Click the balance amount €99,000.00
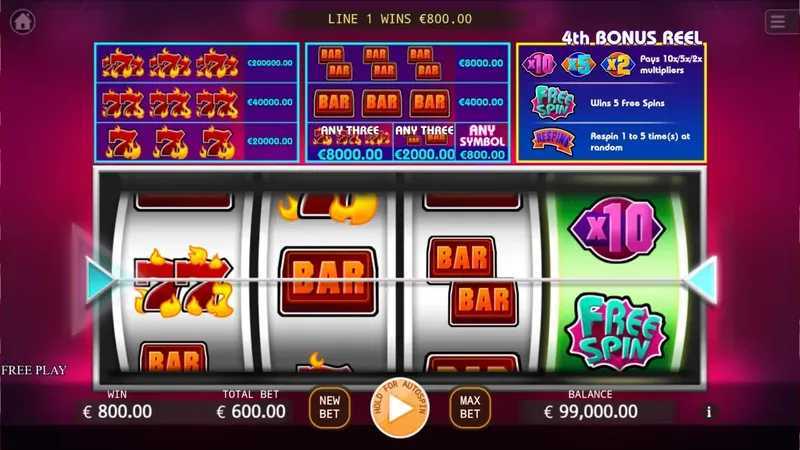Image resolution: width=800 pixels, height=450 pixels. tap(591, 412)
